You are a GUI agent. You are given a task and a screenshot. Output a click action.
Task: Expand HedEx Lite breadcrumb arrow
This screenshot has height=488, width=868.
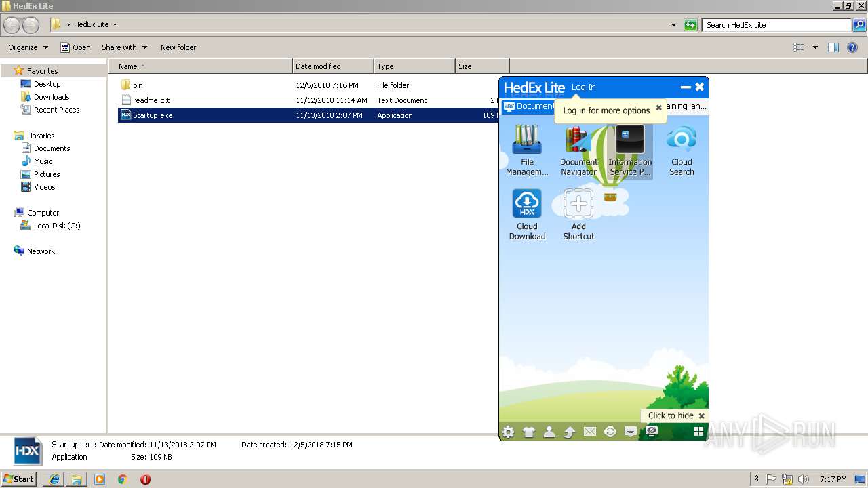coord(115,25)
